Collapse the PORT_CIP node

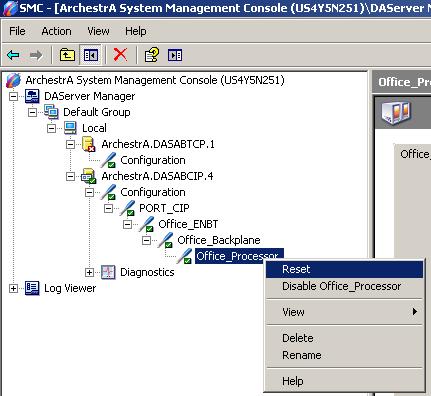pos(108,208)
